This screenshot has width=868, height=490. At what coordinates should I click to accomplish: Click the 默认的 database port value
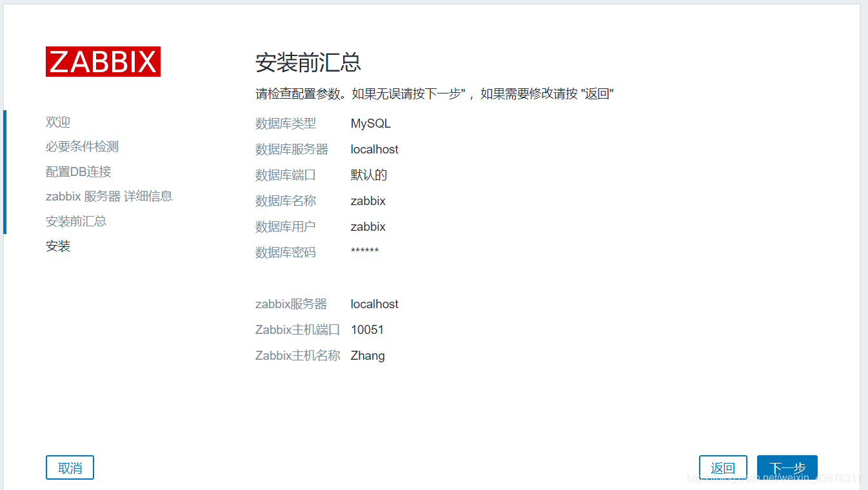368,175
